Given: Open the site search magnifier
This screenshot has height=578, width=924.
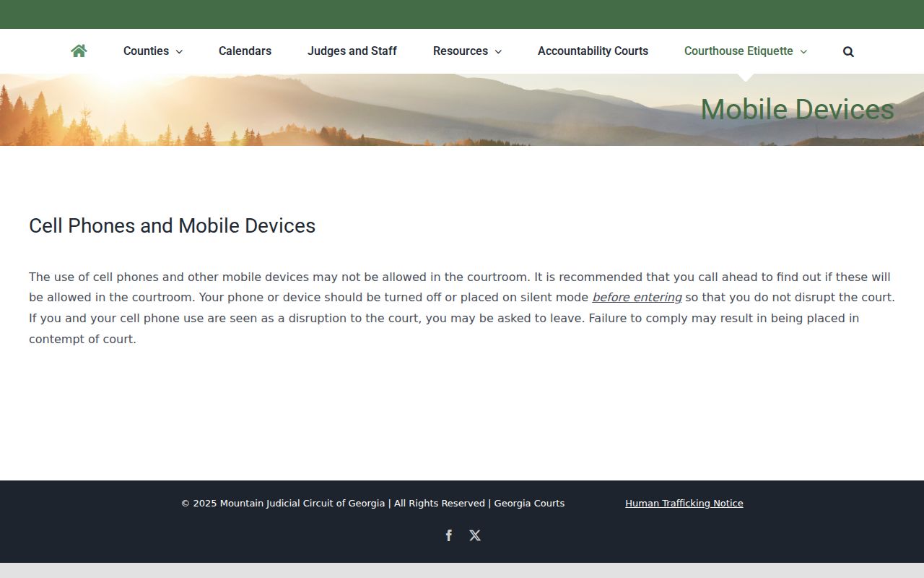Looking at the screenshot, I should click(848, 51).
